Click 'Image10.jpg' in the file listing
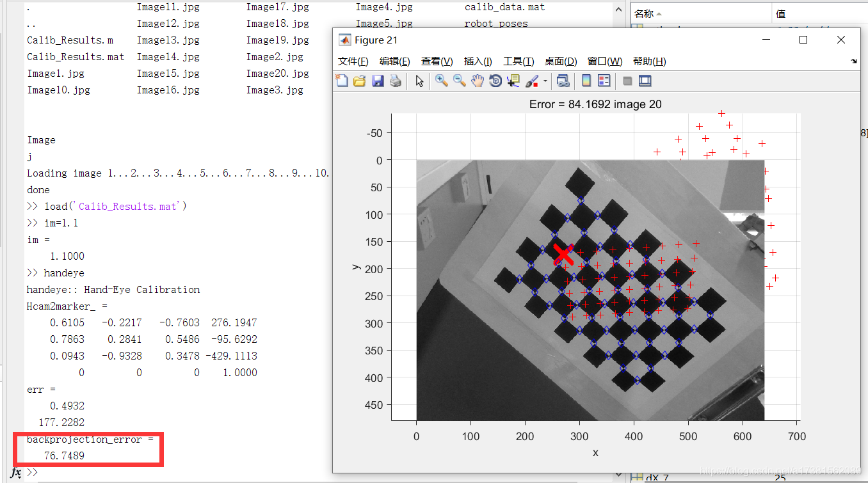 (x=58, y=90)
